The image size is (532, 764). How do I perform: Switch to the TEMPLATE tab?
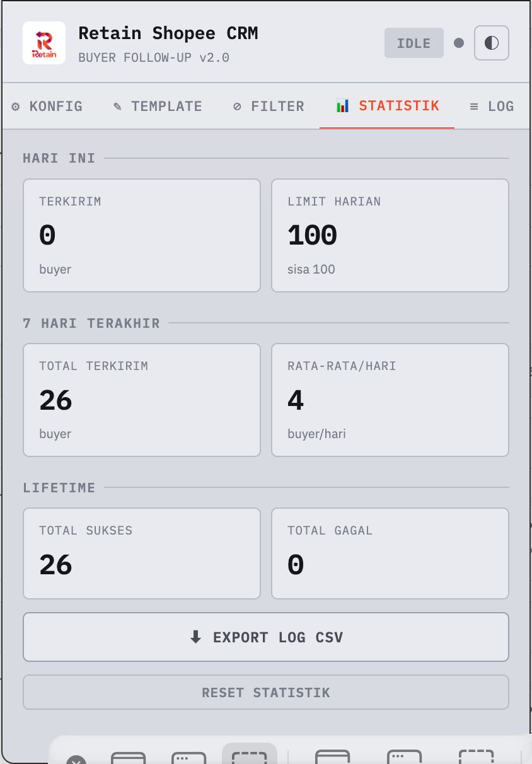click(158, 107)
